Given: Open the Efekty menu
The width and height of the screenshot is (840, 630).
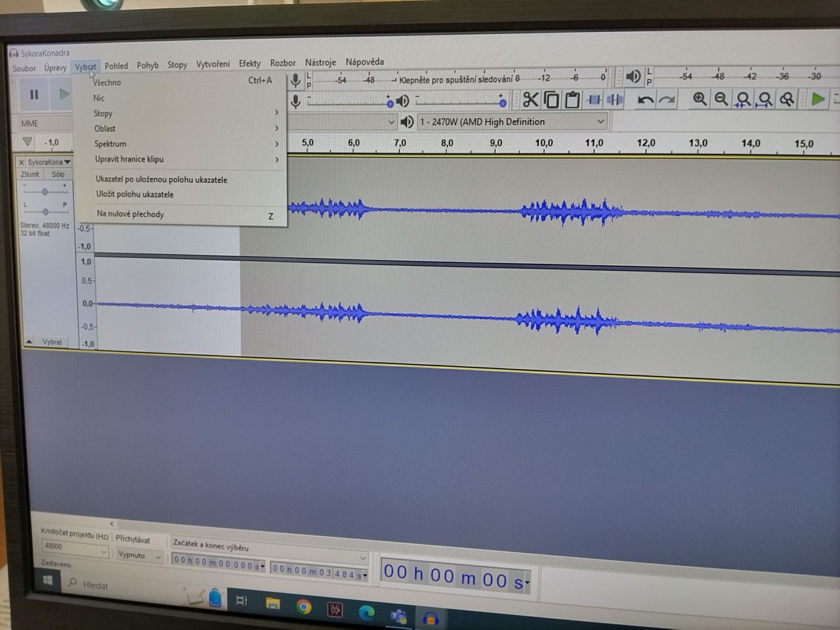Looking at the screenshot, I should (x=249, y=63).
